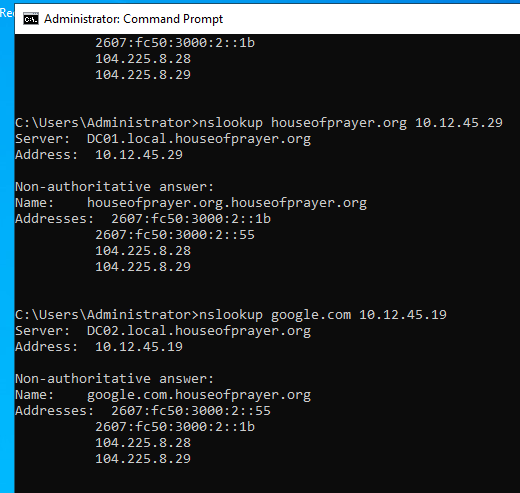This screenshot has height=493, width=520.
Task: Click the partially hidden desktop icon label
Action: point(7,13)
